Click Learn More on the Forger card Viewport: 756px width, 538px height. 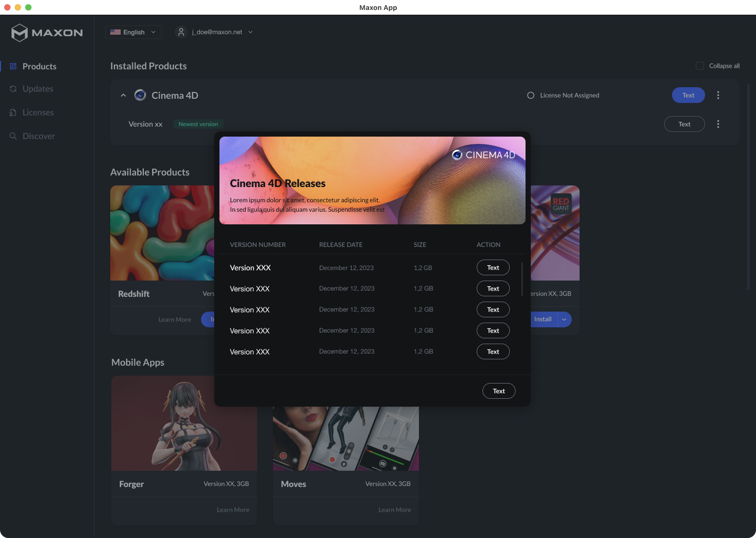(233, 510)
